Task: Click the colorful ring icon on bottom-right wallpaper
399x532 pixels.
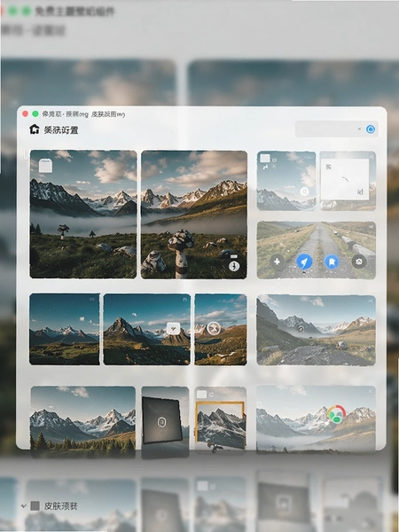Action: point(336,414)
